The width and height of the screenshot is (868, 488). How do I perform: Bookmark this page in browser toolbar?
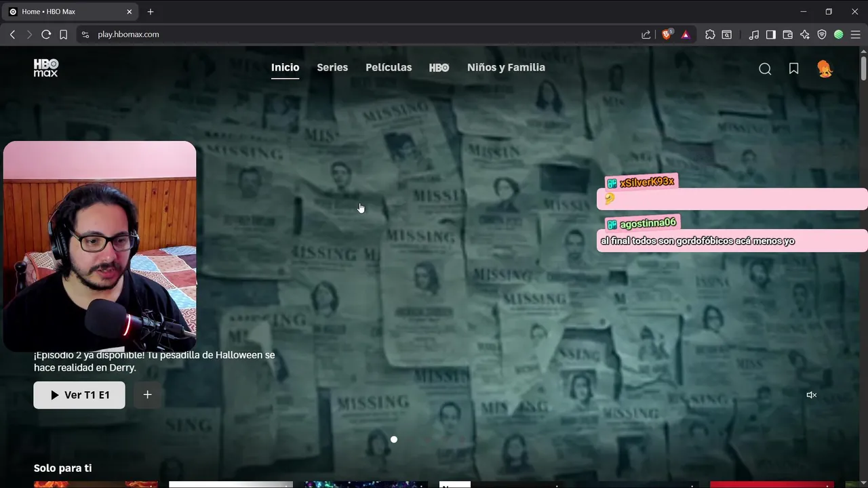pos(63,35)
